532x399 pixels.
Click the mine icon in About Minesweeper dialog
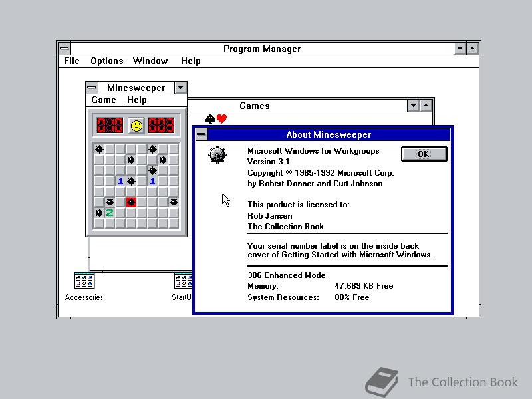(217, 155)
